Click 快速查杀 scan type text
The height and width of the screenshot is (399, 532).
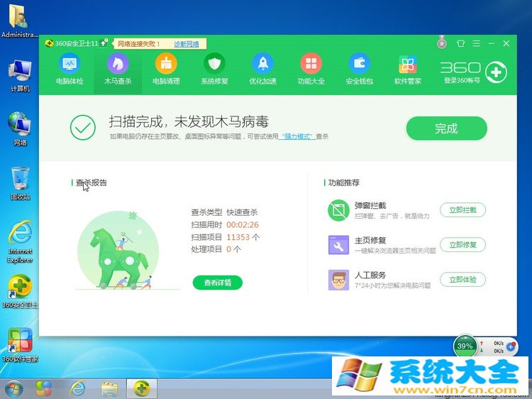tap(242, 212)
